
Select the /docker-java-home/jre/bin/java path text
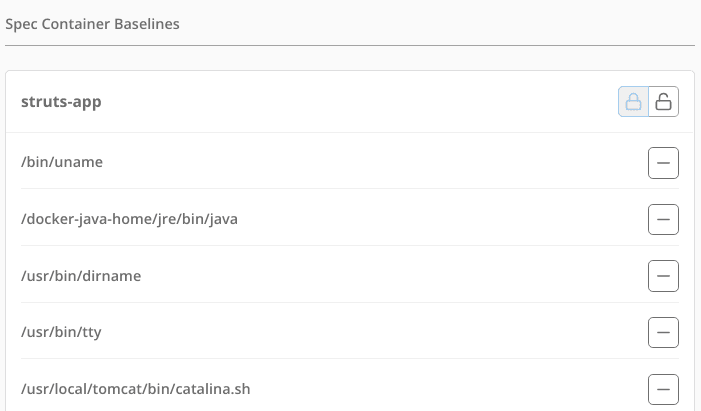click(x=129, y=219)
